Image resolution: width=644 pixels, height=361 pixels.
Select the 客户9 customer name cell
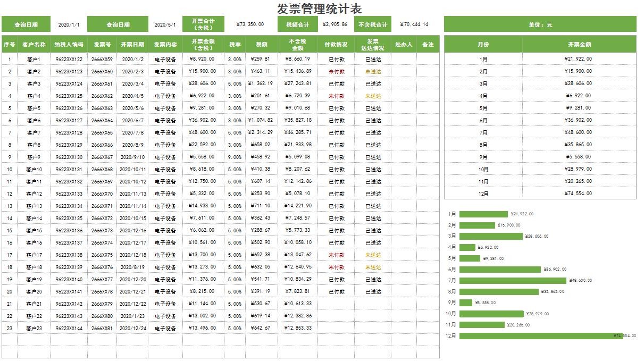pyautogui.click(x=34, y=157)
